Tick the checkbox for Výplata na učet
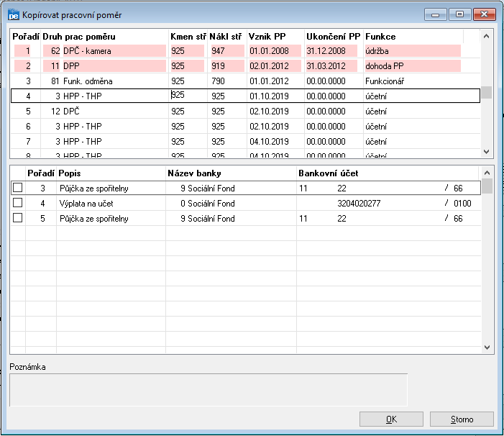Image resolution: width=504 pixels, height=436 pixels. (18, 203)
